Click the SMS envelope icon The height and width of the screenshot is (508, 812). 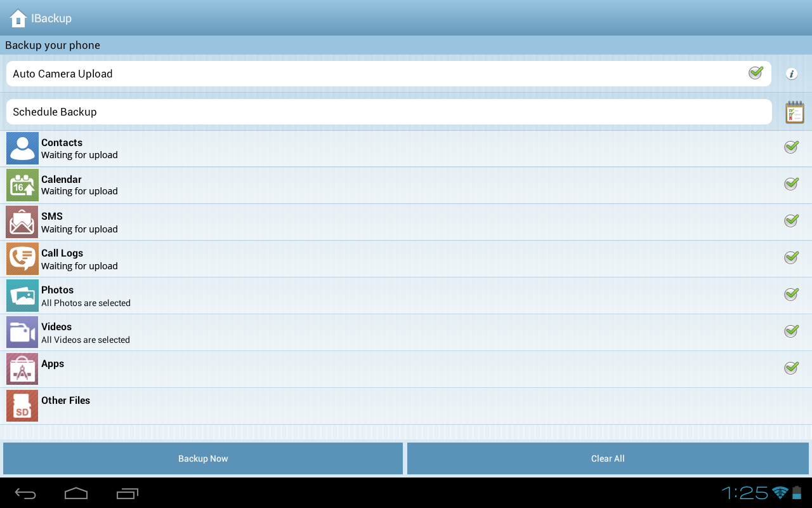22,222
